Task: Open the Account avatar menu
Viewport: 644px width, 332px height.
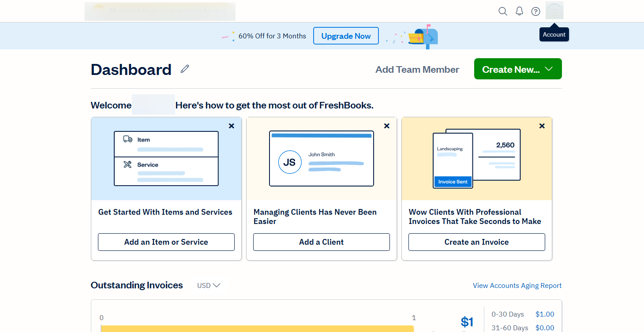Action: point(554,11)
